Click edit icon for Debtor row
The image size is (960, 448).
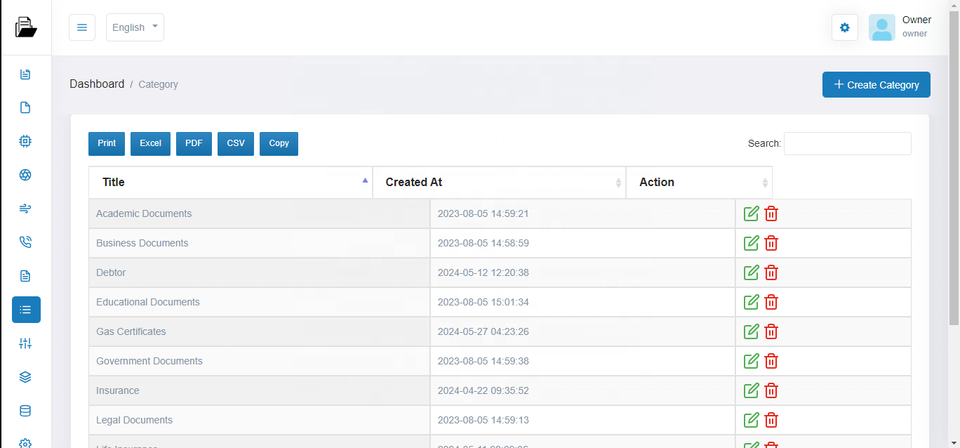(751, 272)
